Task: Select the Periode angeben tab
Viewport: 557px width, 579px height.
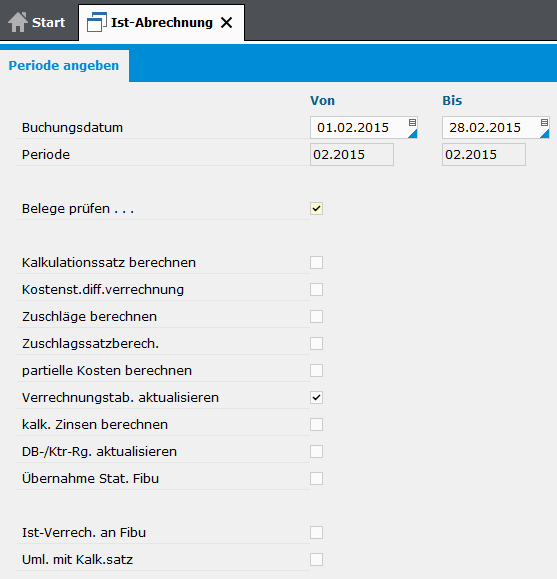Action: 64,65
